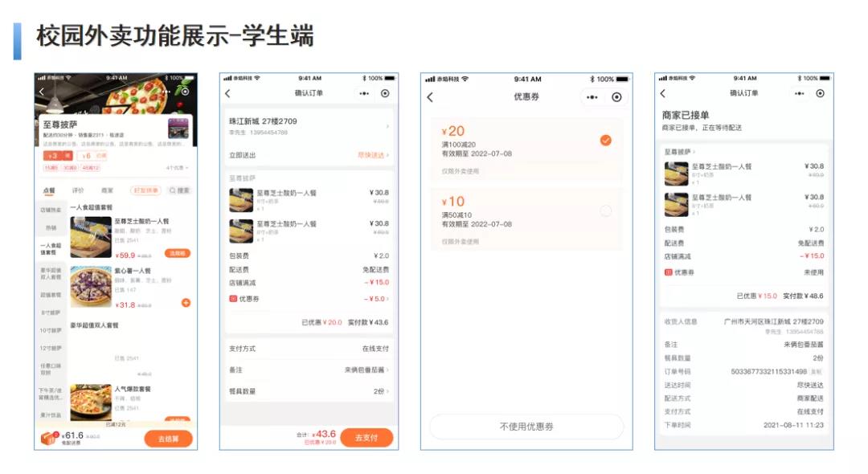Tap the back arrow on the 优惠券 screen
The width and height of the screenshot is (868, 474).
pyautogui.click(x=430, y=97)
